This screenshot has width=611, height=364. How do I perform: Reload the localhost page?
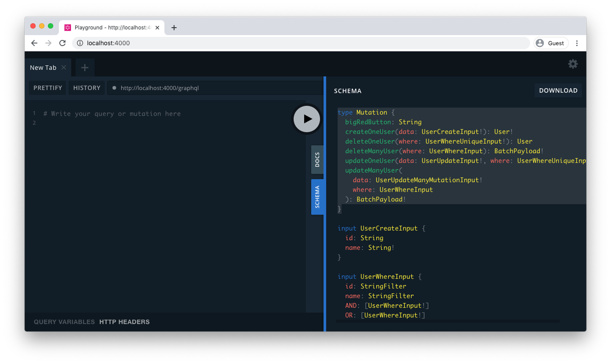point(62,43)
